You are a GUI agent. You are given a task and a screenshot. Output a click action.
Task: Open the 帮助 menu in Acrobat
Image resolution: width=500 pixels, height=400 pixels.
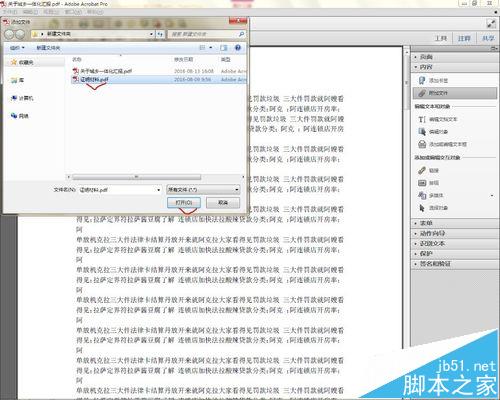click(95, 12)
